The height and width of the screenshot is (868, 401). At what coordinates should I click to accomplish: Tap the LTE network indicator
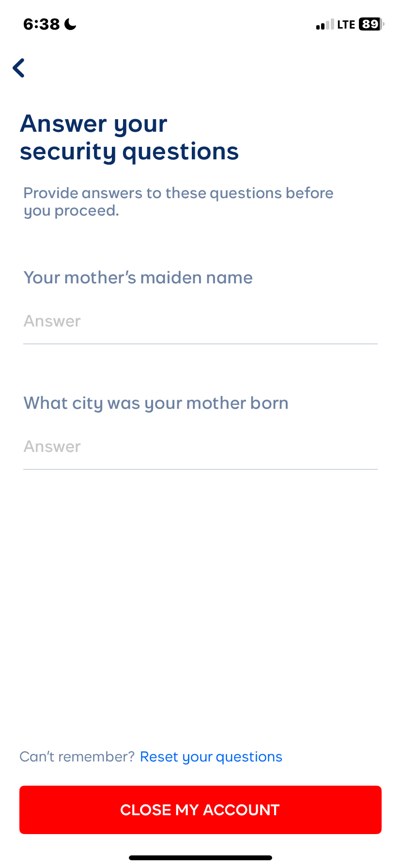(346, 25)
